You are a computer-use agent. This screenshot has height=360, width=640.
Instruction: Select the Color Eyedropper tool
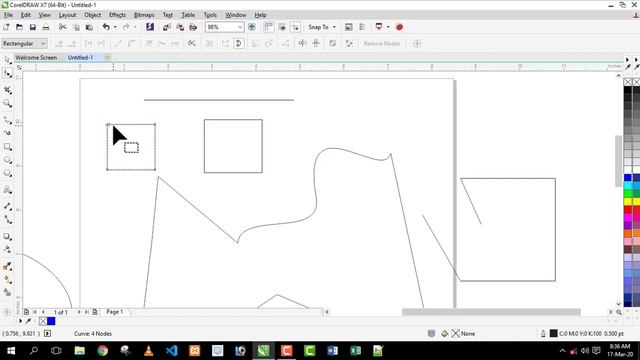point(7,266)
